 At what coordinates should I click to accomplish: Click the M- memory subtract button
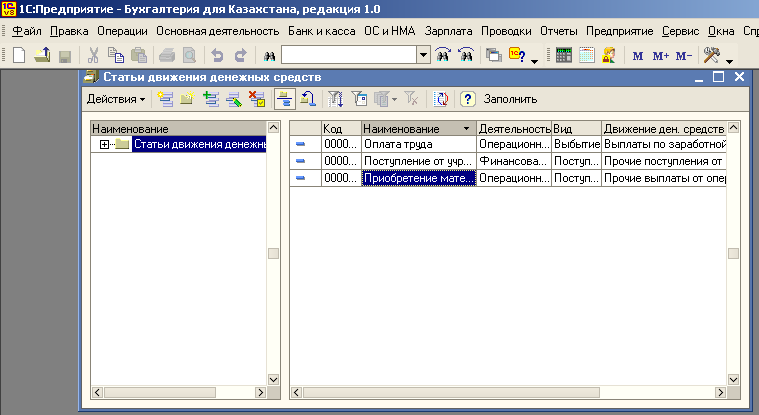(683, 56)
